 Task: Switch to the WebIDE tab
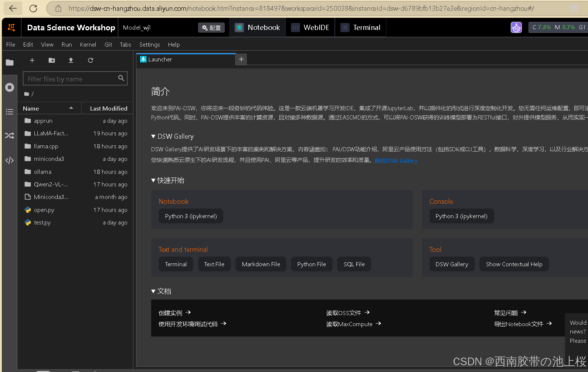[x=310, y=27]
